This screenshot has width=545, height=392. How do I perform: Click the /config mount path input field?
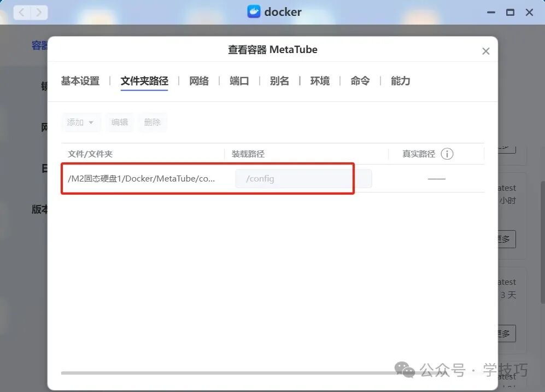point(294,178)
